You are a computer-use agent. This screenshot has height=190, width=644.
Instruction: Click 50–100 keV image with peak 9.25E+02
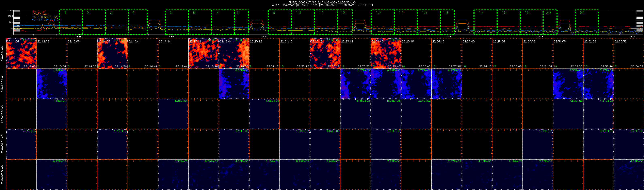[52, 175]
